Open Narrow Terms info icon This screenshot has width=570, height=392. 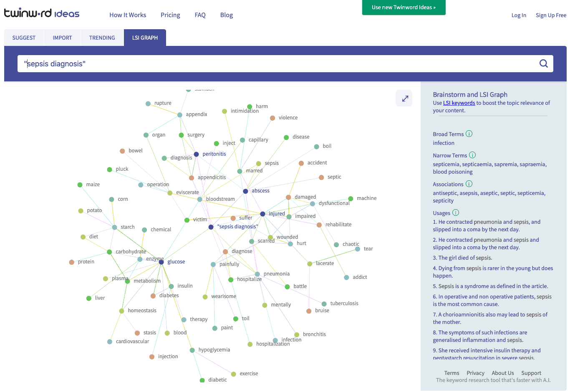pyautogui.click(x=472, y=155)
